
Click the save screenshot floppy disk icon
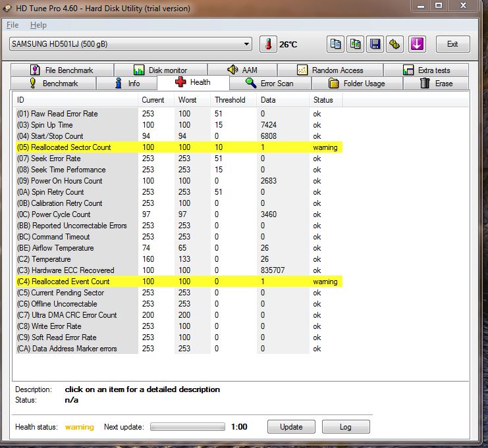375,44
